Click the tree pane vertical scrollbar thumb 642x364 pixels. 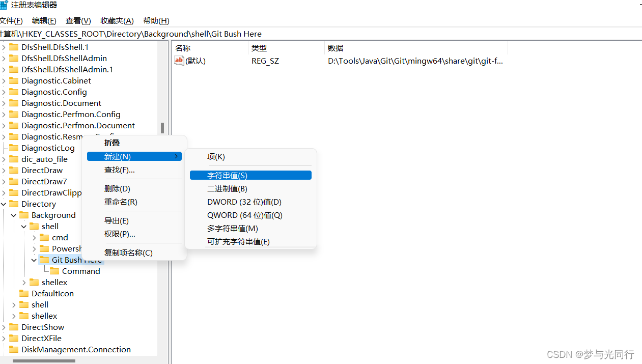click(162, 128)
